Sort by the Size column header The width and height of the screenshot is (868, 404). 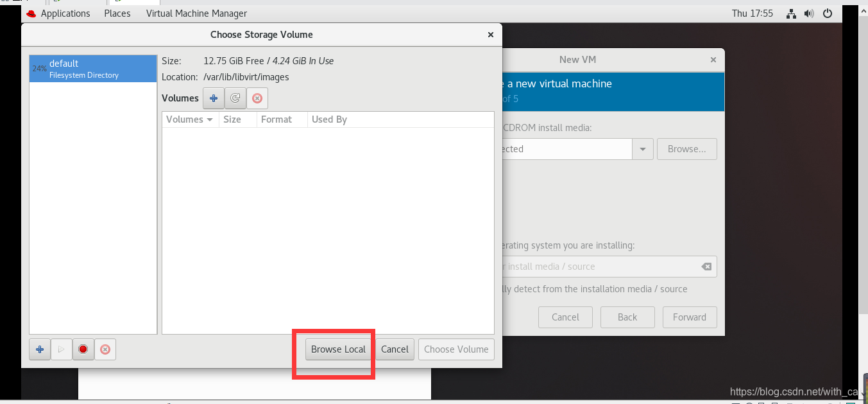pyautogui.click(x=238, y=119)
